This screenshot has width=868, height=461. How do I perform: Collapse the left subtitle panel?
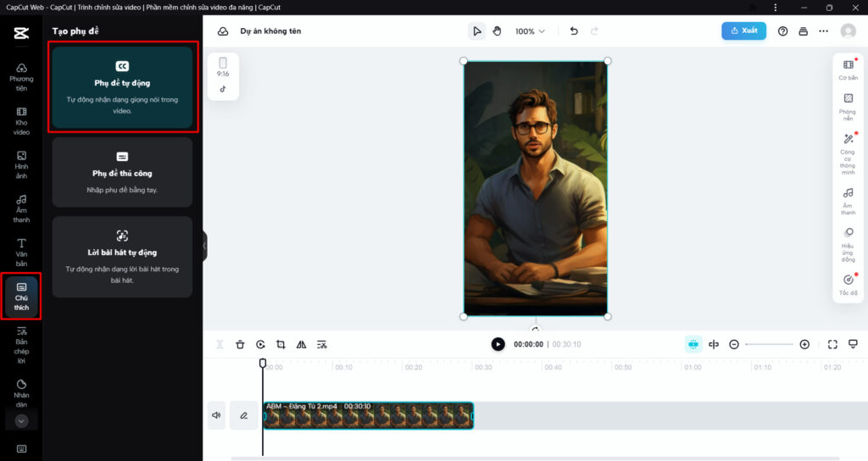[x=204, y=246]
